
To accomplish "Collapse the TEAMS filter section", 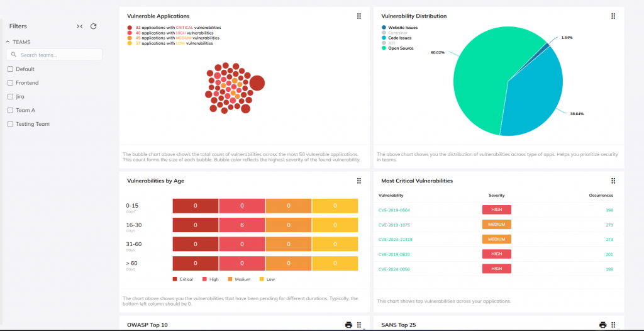I will click(x=8, y=42).
